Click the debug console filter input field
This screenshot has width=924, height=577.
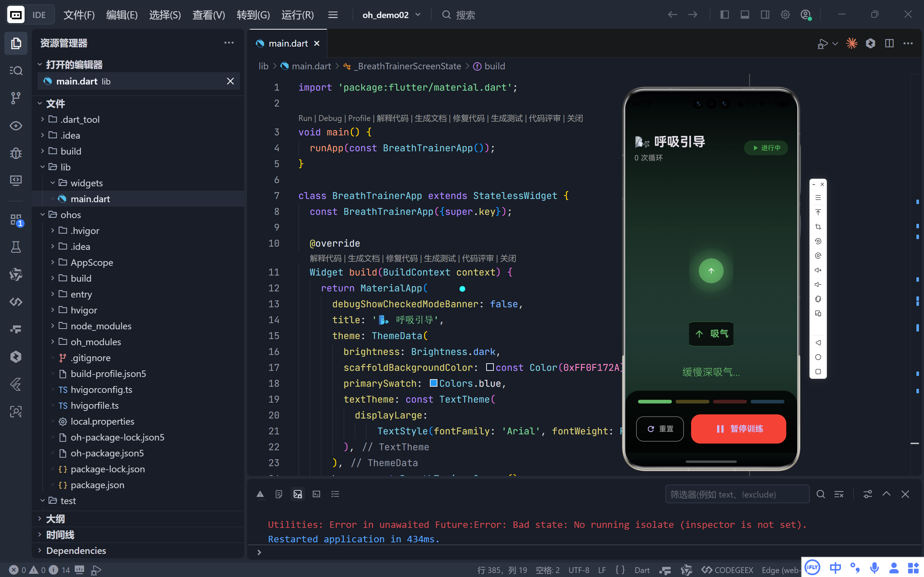point(737,494)
